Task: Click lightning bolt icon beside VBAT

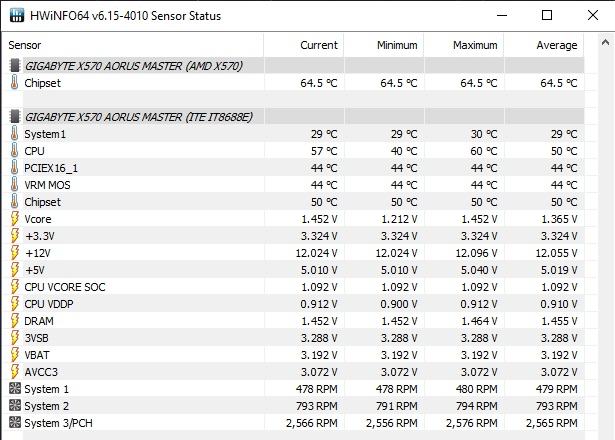Action: point(15,355)
